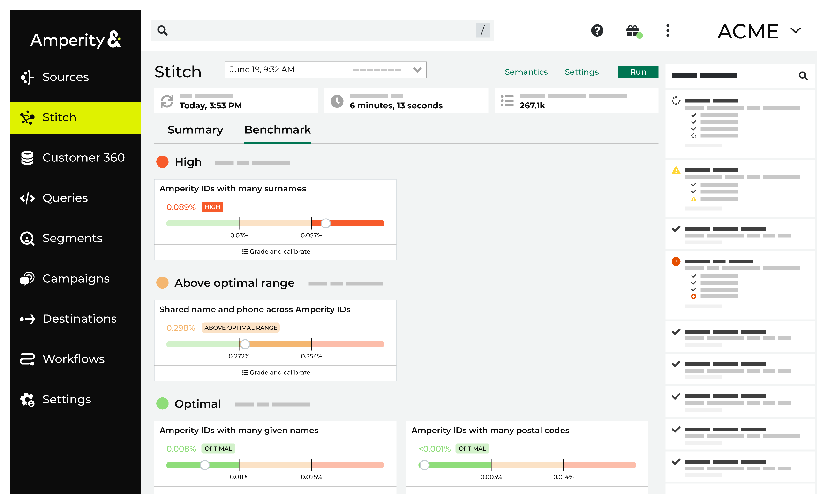
Task: Click the search icon in right notifications panel
Action: pos(803,76)
